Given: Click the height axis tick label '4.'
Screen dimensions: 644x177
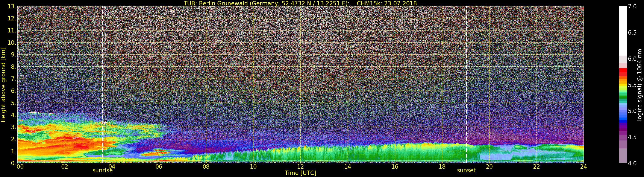Looking at the screenshot, I should (13, 115).
